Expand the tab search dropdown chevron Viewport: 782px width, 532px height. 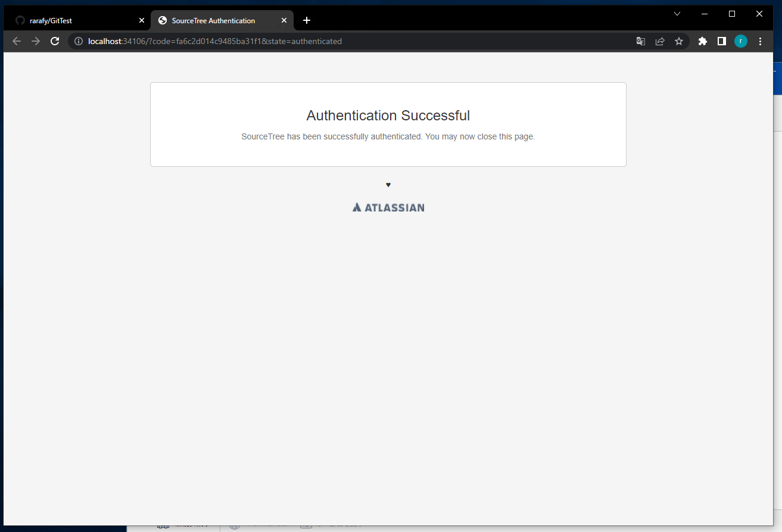[x=677, y=14]
